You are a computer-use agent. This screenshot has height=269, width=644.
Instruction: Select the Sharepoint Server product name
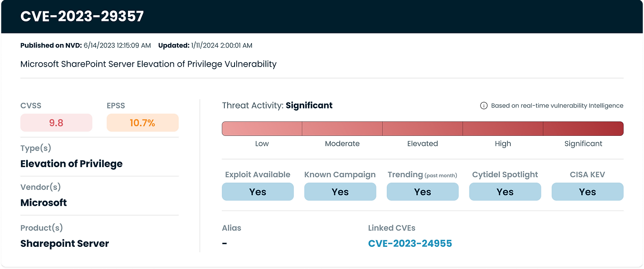coord(64,243)
